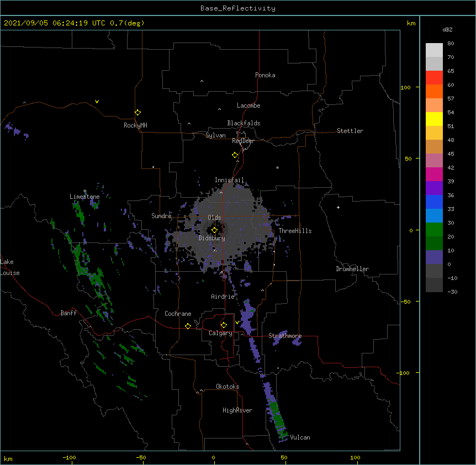
Task: Click the Lake Louise label
Action: tap(10, 267)
